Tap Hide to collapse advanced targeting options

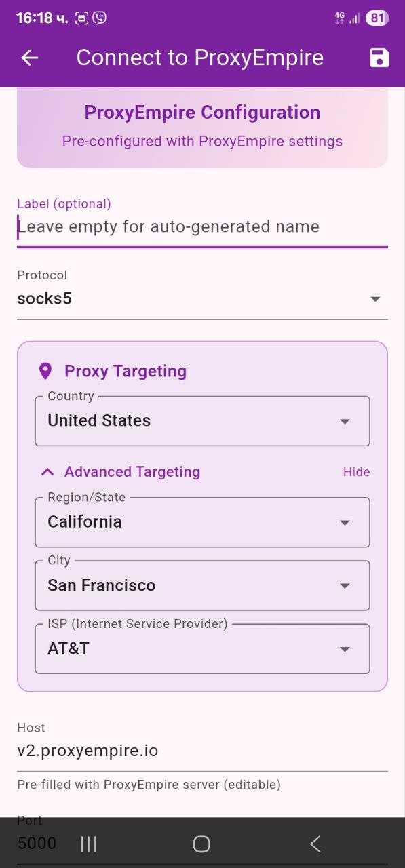point(356,471)
